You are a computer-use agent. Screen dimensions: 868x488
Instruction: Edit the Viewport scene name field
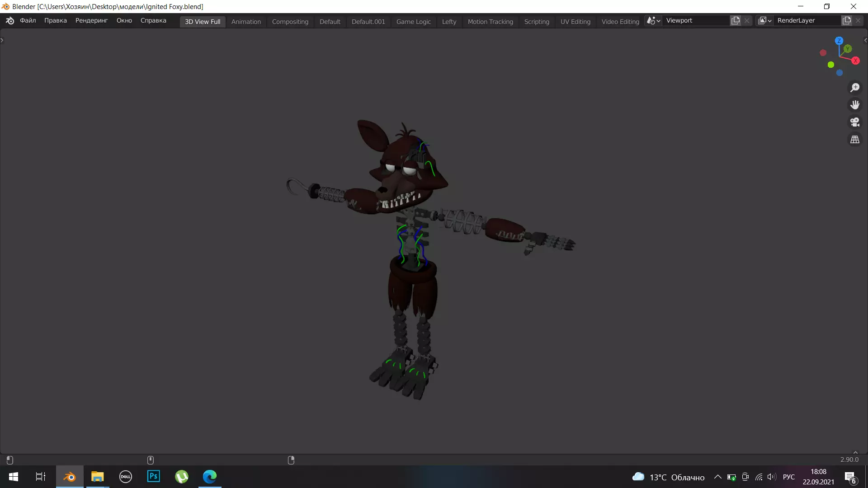point(696,21)
